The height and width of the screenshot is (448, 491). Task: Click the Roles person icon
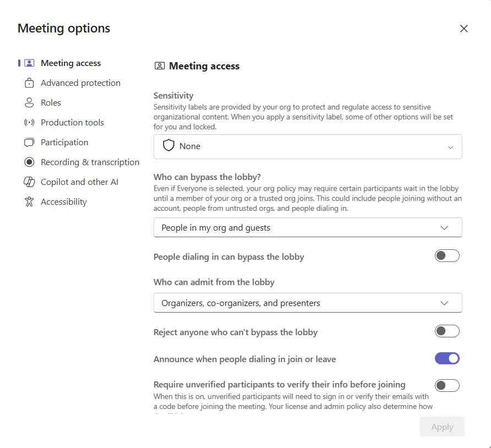[x=29, y=103]
